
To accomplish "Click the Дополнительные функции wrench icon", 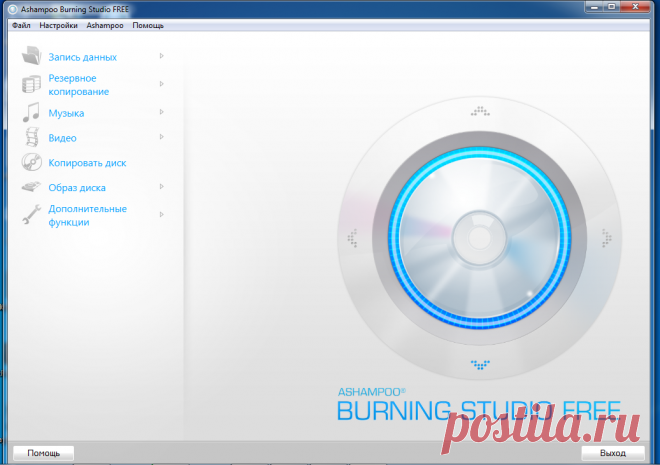I will tap(32, 215).
